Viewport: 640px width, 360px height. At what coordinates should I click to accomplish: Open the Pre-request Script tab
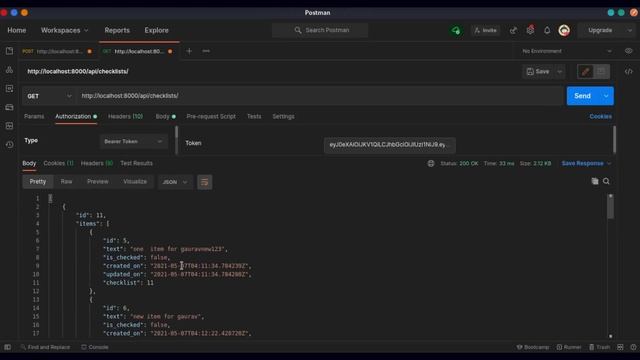(211, 116)
